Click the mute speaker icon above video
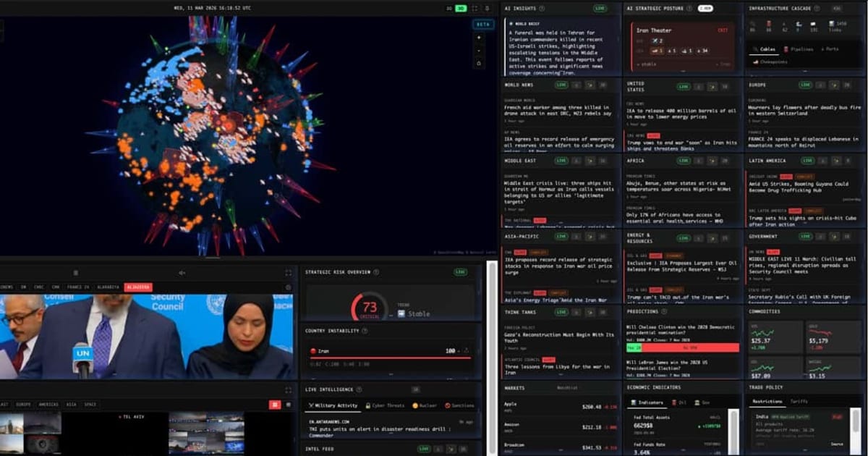This screenshot has height=456, width=868. pos(182,273)
